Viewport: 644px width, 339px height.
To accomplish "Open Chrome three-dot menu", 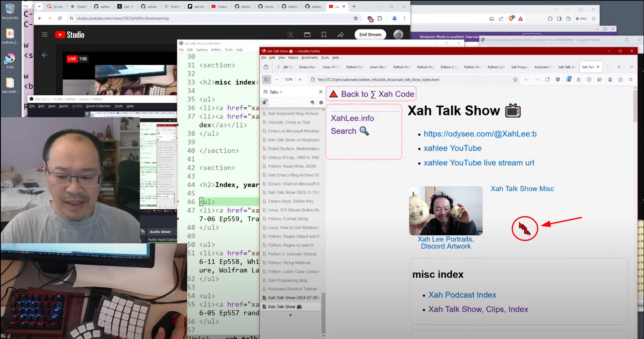I will click(404, 18).
